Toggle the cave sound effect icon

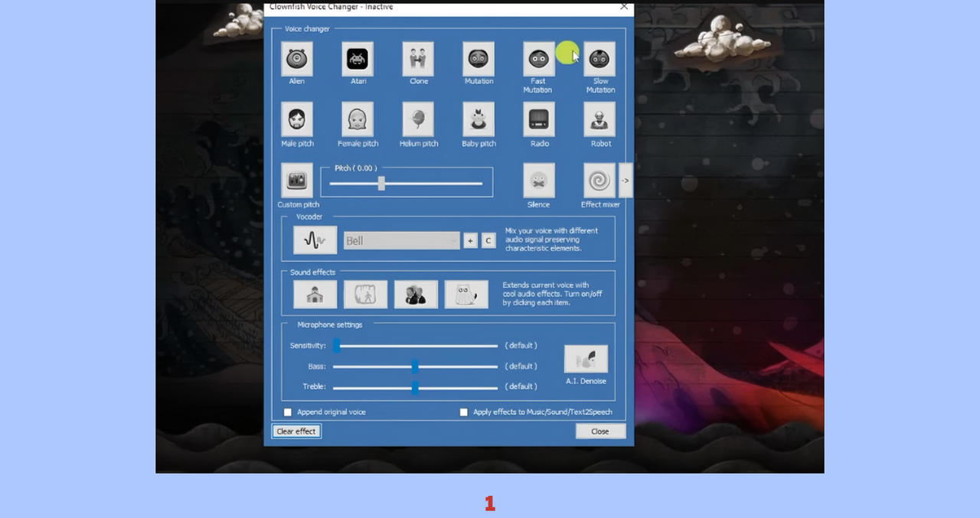click(x=365, y=295)
